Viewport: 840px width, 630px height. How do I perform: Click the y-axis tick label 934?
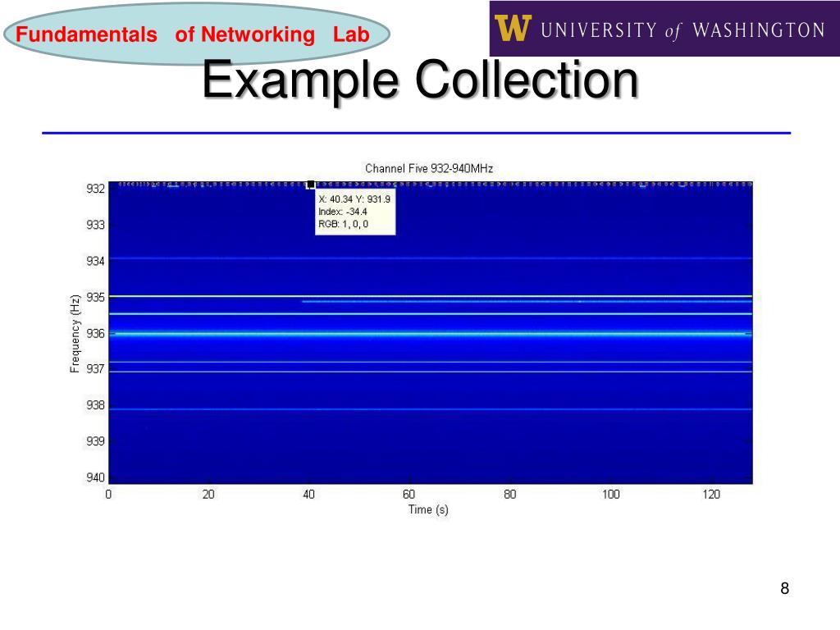95,261
